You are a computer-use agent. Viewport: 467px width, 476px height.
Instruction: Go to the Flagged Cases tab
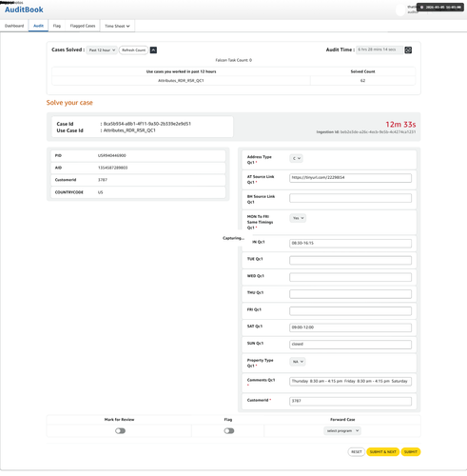83,26
